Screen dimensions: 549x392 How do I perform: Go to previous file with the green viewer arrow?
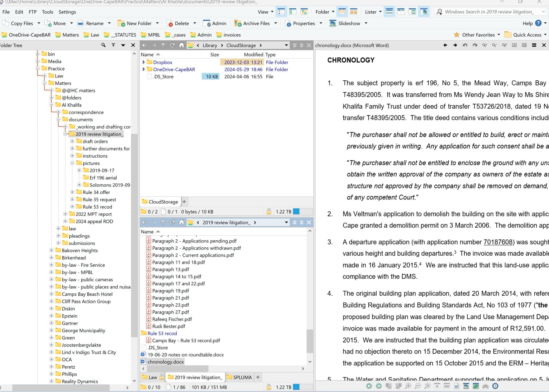tap(369, 386)
